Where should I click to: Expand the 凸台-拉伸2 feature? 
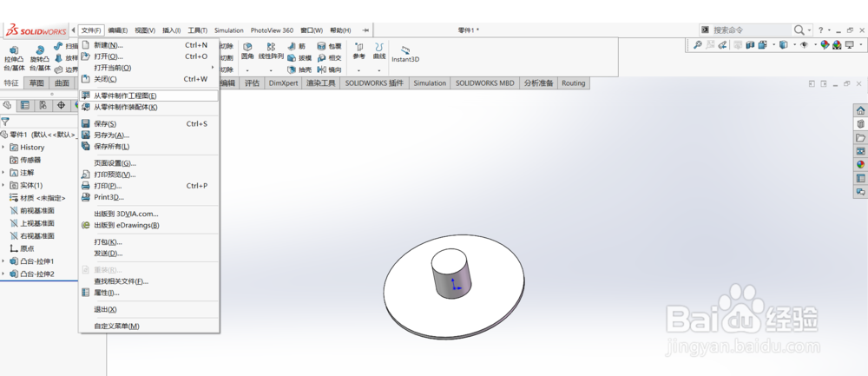click(3, 274)
